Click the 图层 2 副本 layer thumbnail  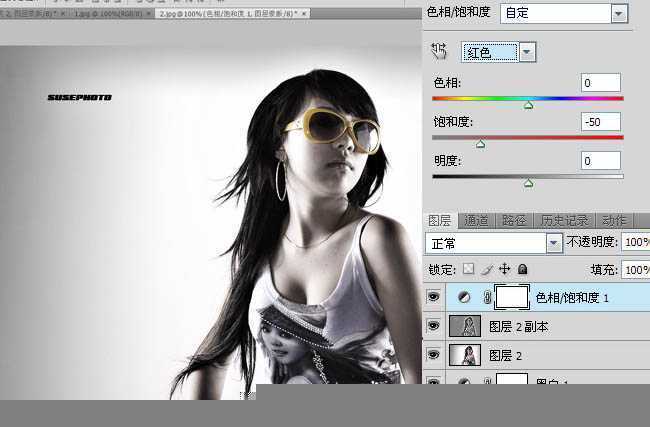465,326
